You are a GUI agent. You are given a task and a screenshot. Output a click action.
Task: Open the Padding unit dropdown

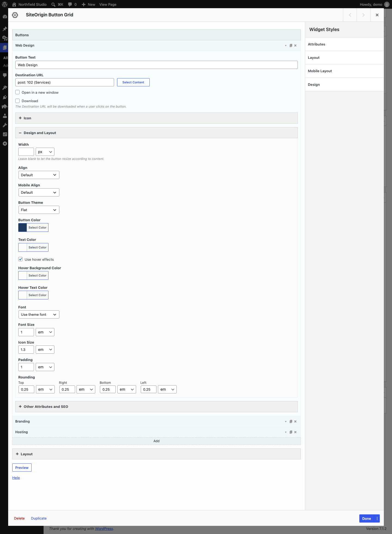[45, 367]
